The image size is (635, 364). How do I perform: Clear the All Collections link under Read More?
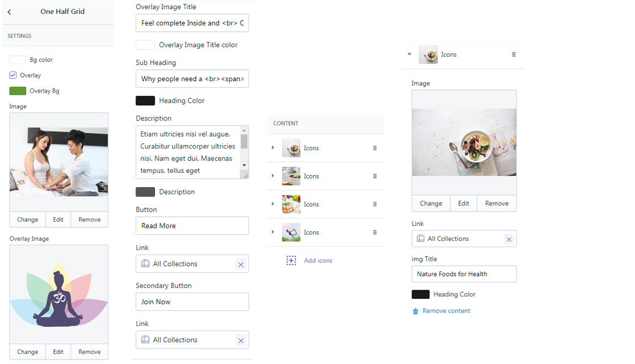tap(241, 265)
